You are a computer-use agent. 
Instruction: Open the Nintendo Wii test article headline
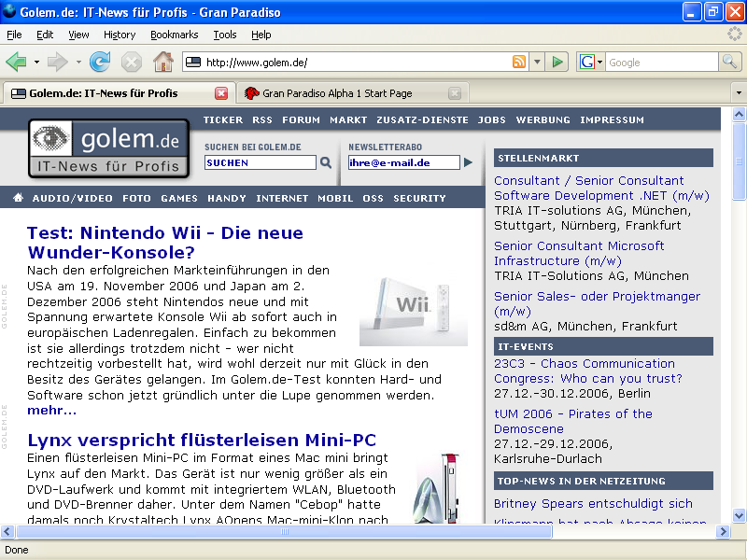tap(164, 243)
